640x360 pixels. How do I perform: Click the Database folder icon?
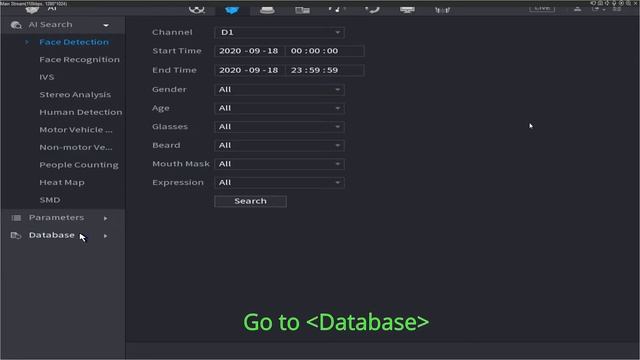(x=16, y=236)
